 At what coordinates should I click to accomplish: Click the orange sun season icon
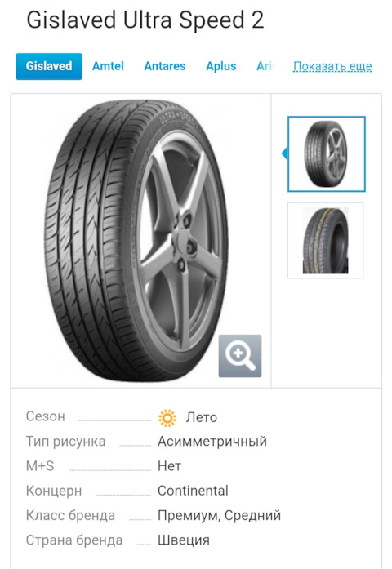tap(167, 418)
